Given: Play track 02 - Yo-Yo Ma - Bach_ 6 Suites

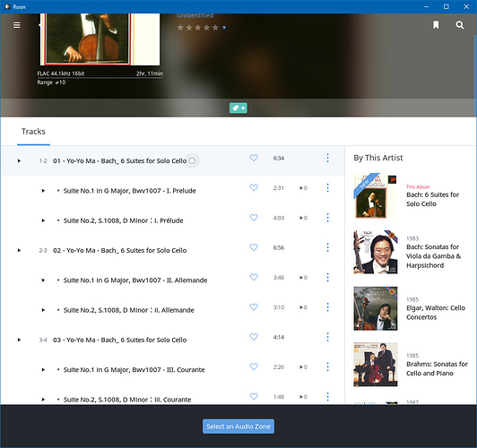Looking at the screenshot, I should click(19, 251).
